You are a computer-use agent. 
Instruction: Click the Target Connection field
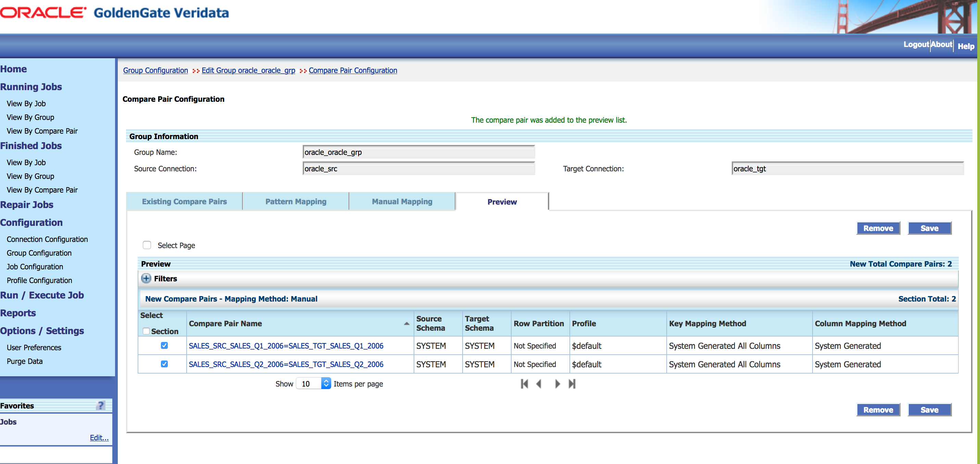pos(847,169)
